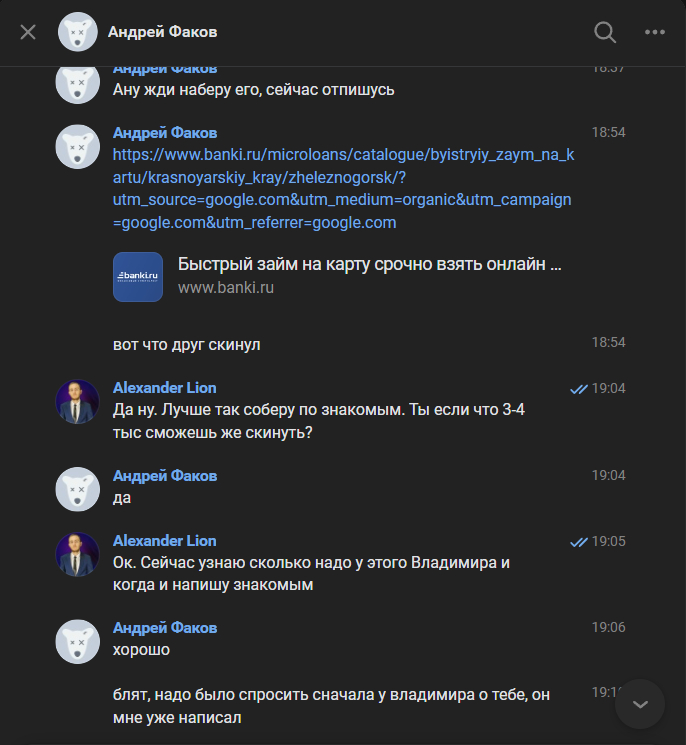
Task: Open Alexander Lion's name on the 19:05 message
Action: point(164,541)
